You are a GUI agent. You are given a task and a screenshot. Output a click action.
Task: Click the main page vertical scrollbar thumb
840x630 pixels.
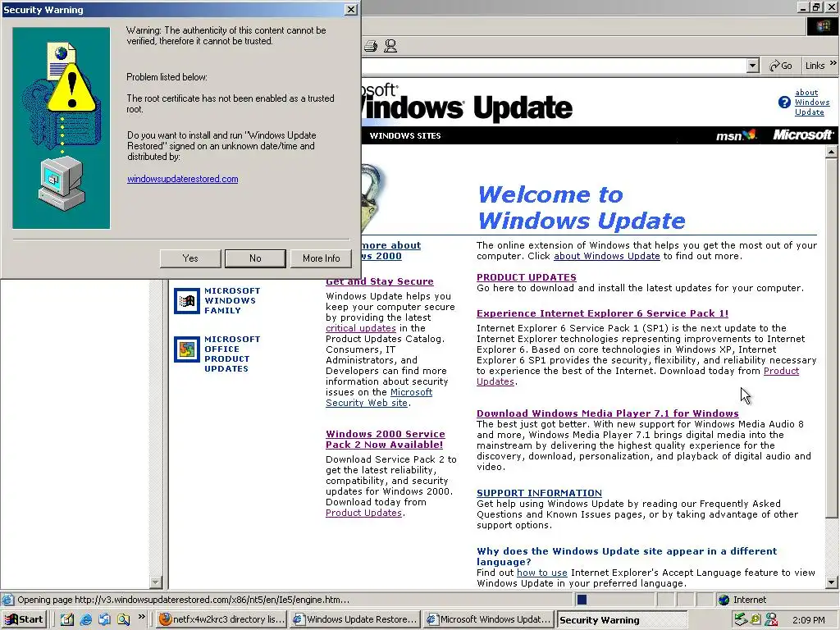point(832,337)
